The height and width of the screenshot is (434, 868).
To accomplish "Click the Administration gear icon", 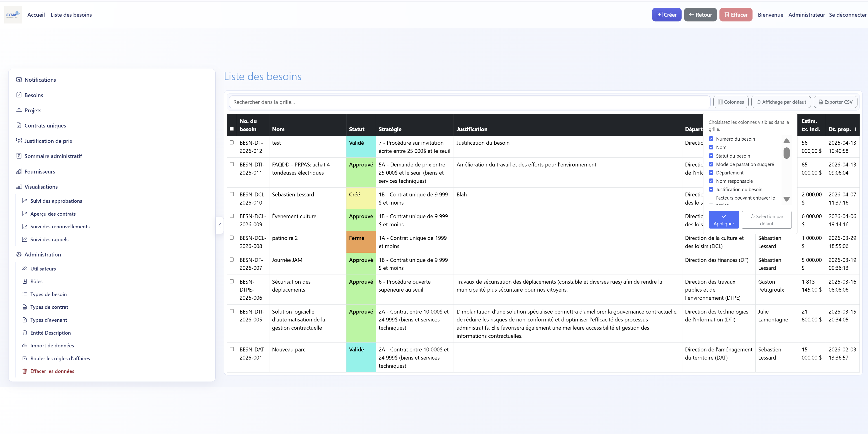I will click(19, 254).
